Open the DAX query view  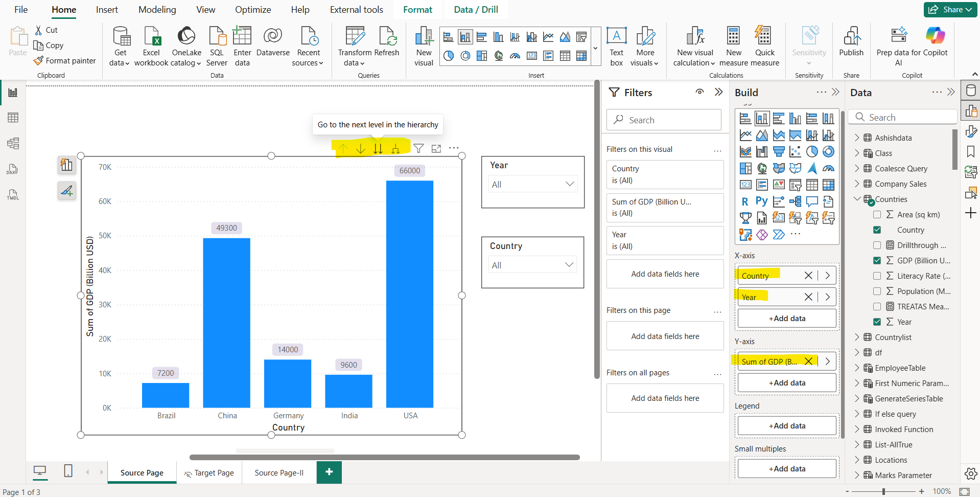coord(13,169)
